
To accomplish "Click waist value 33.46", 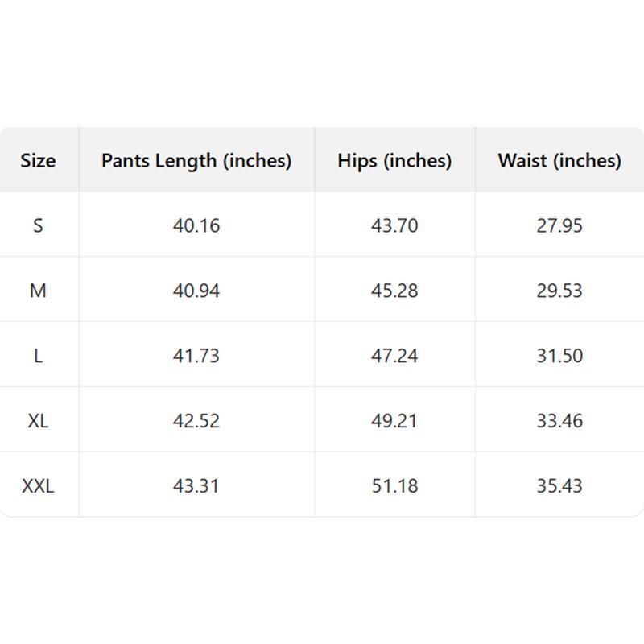I will point(559,421).
